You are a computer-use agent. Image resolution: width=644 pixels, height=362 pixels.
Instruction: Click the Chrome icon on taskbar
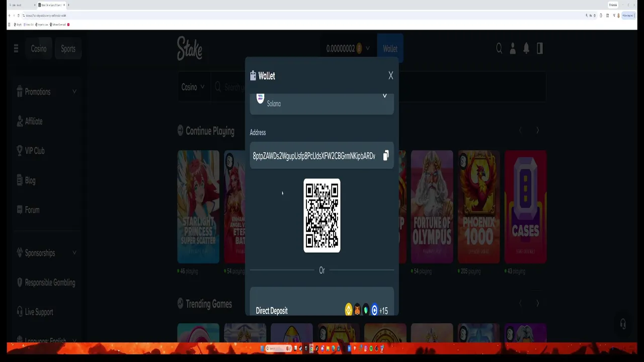pos(311,348)
